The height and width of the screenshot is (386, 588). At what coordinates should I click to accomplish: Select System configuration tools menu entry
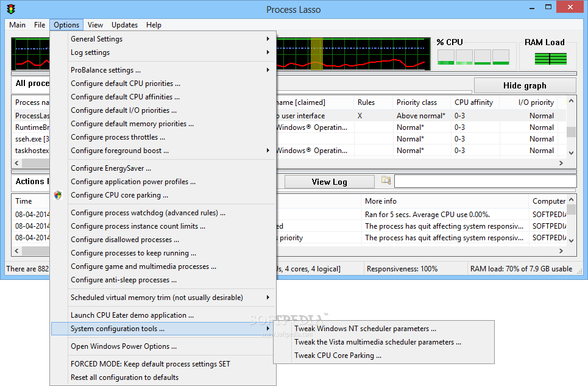163,329
